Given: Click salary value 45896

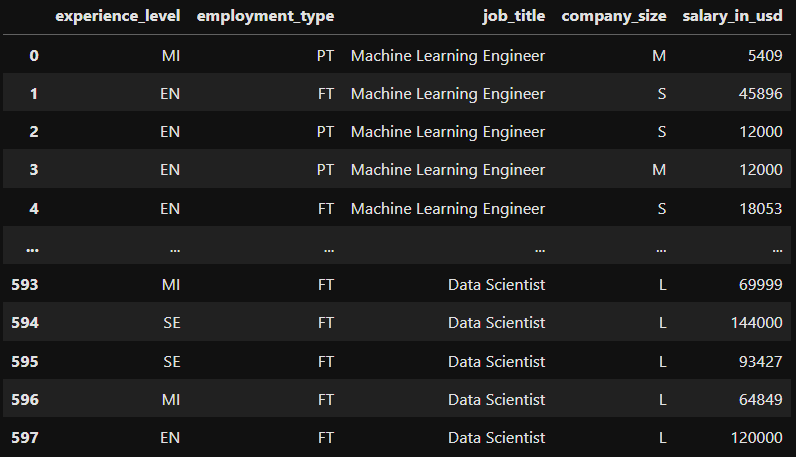Looking at the screenshot, I should 760,94.
